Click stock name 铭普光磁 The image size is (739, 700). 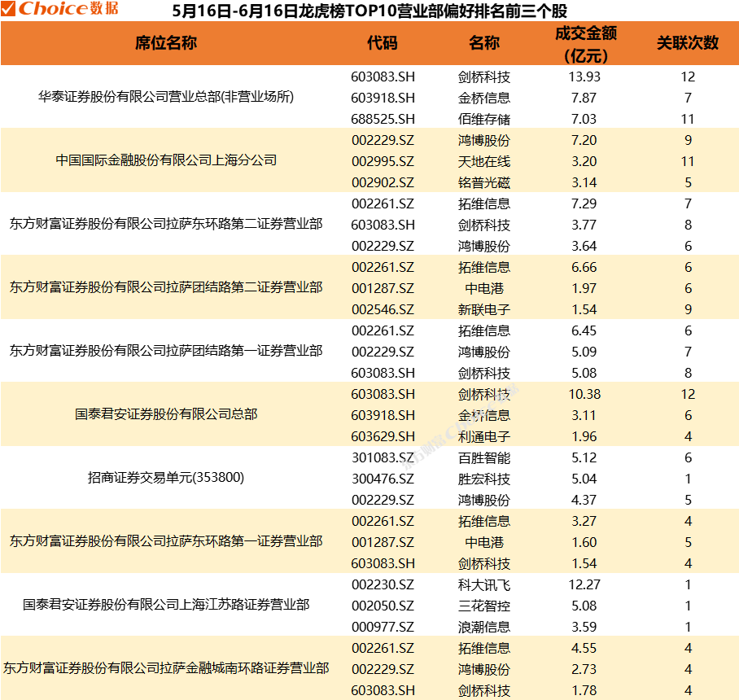point(484,182)
